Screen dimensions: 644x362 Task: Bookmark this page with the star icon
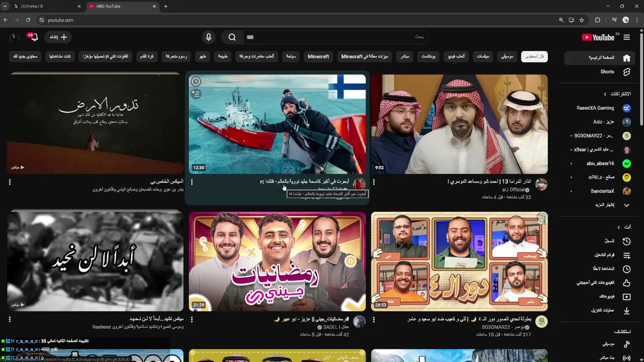[582, 20]
